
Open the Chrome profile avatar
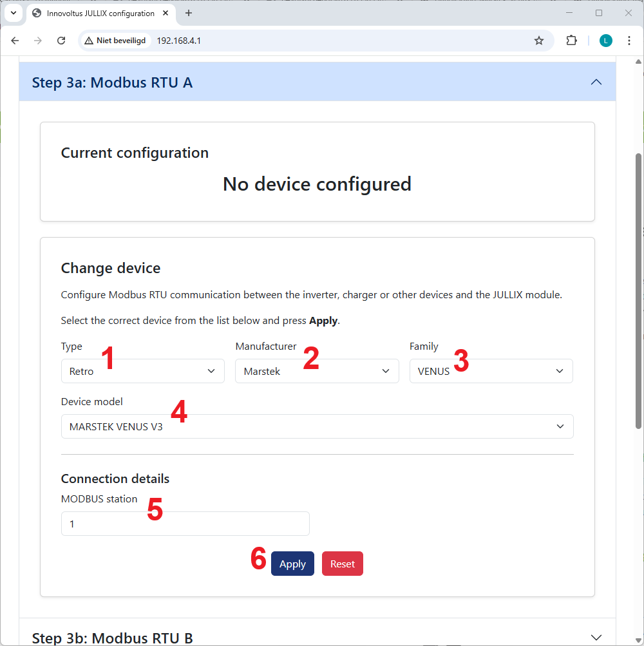[605, 41]
